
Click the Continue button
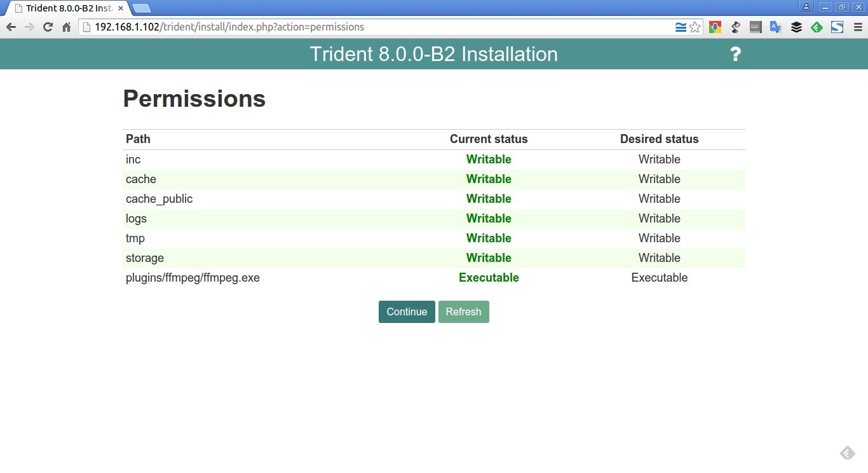pyautogui.click(x=407, y=312)
